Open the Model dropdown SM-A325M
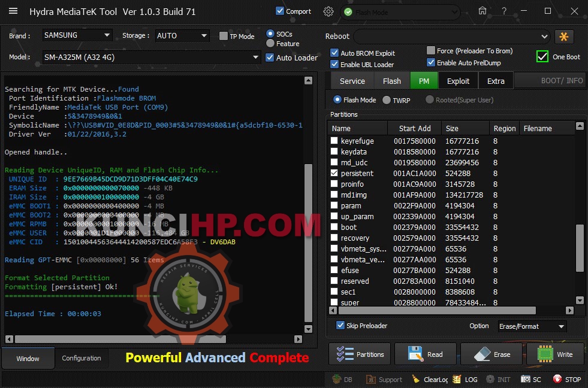This screenshot has width=588, height=388. point(151,57)
